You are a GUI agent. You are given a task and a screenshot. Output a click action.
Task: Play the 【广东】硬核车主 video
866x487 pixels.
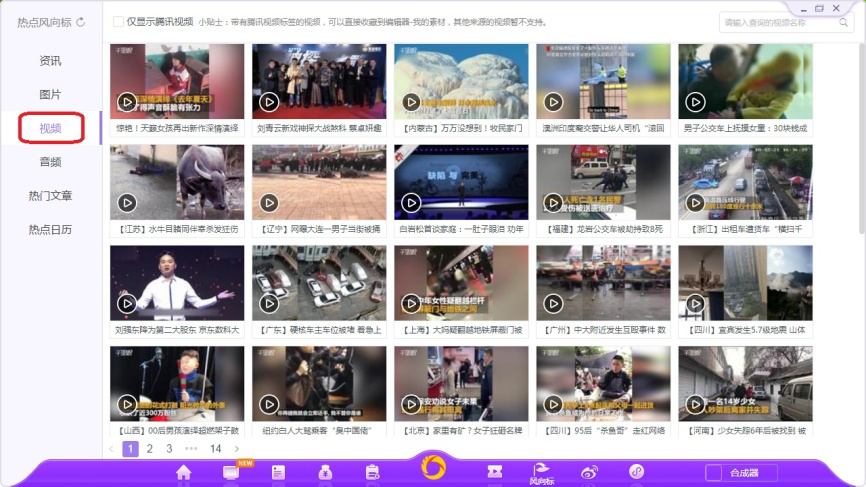(x=269, y=303)
